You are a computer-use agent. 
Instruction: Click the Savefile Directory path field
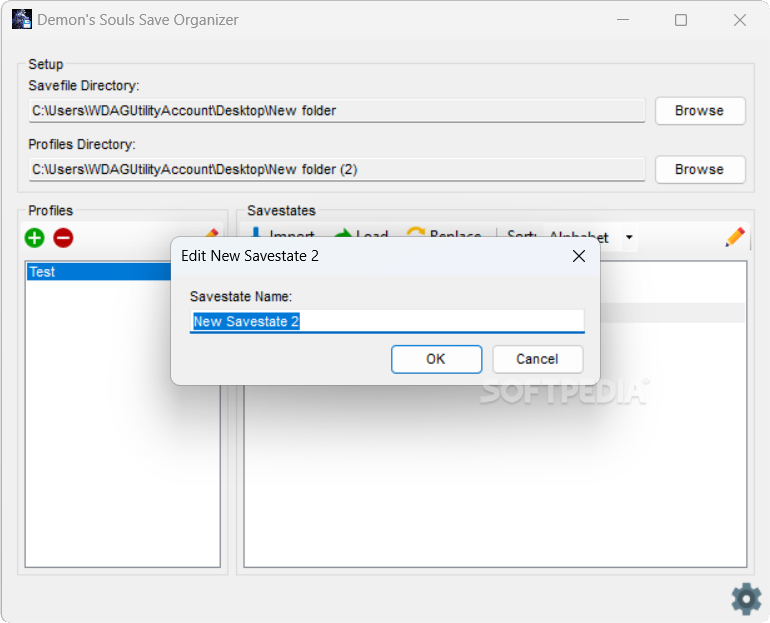click(337, 111)
